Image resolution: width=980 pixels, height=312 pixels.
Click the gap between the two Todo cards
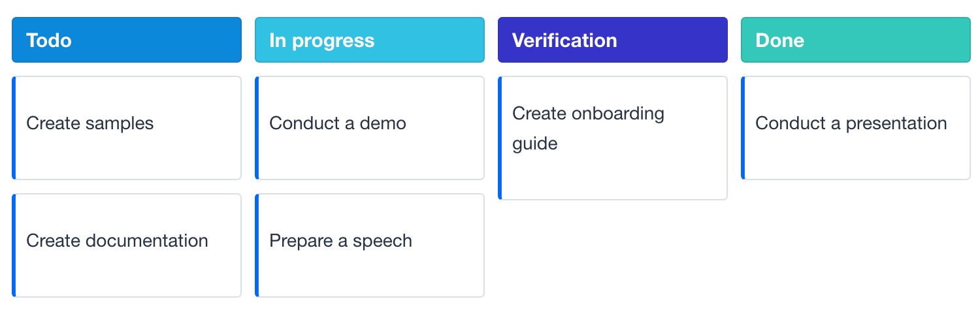(127, 187)
